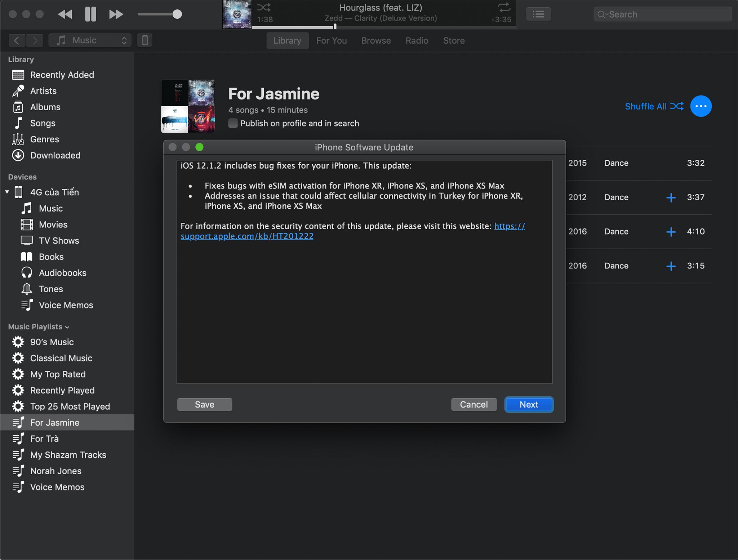Open the blue more options ellipsis button
Image resolution: width=738 pixels, height=560 pixels.
(x=701, y=106)
